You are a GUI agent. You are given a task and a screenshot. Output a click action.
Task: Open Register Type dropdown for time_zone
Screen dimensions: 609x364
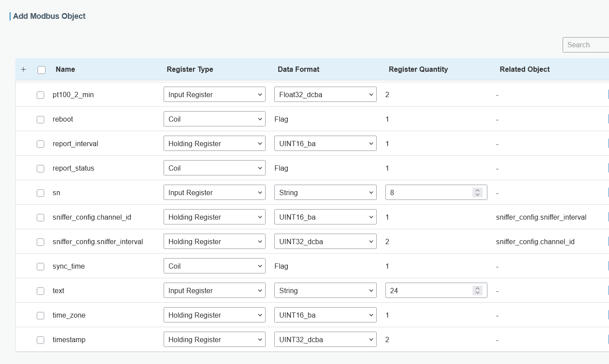[214, 315]
